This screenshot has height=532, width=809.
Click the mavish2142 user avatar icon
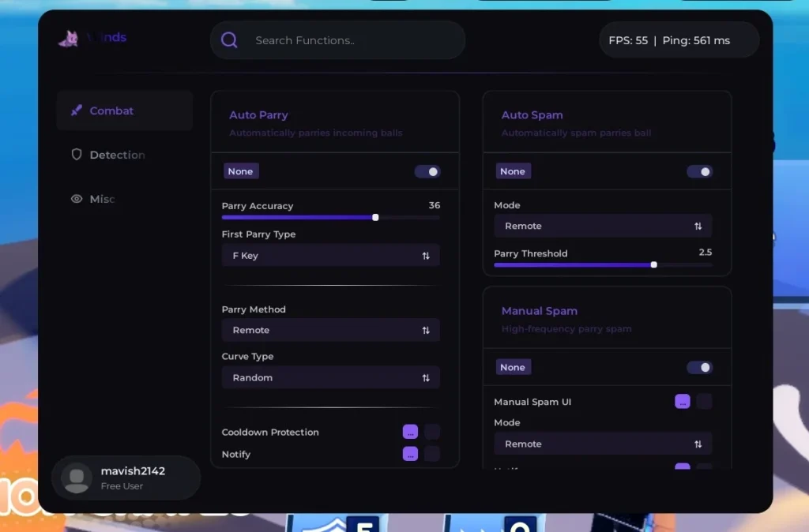click(x=77, y=478)
